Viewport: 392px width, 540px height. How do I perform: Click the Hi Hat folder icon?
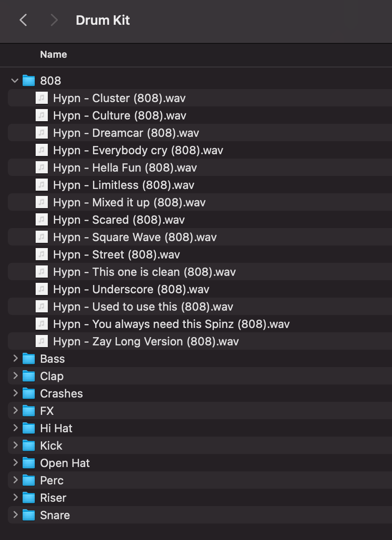[28, 428]
